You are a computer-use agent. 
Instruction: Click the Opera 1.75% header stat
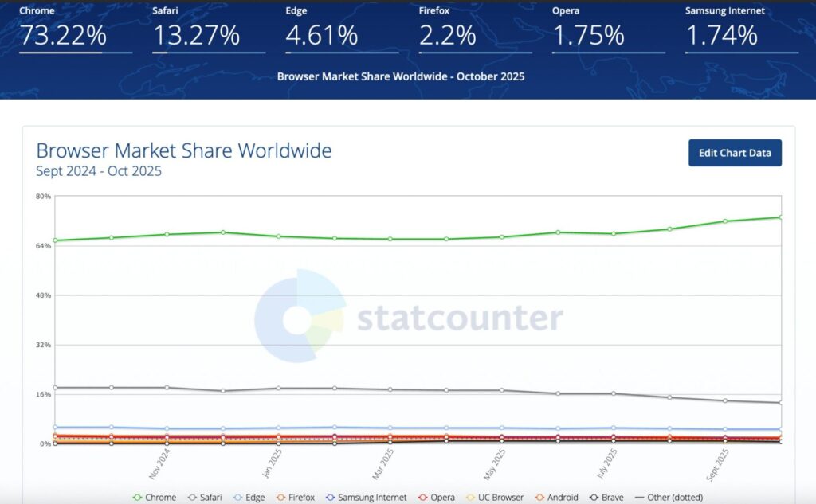[x=588, y=35]
